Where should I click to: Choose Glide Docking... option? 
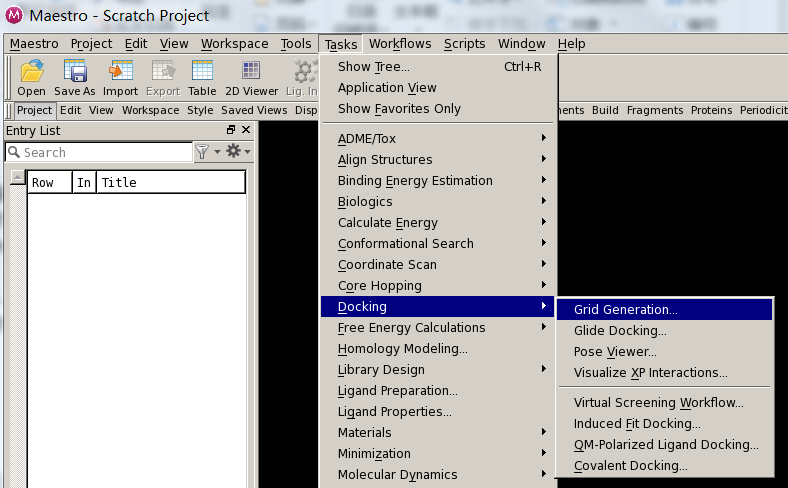[664, 331]
